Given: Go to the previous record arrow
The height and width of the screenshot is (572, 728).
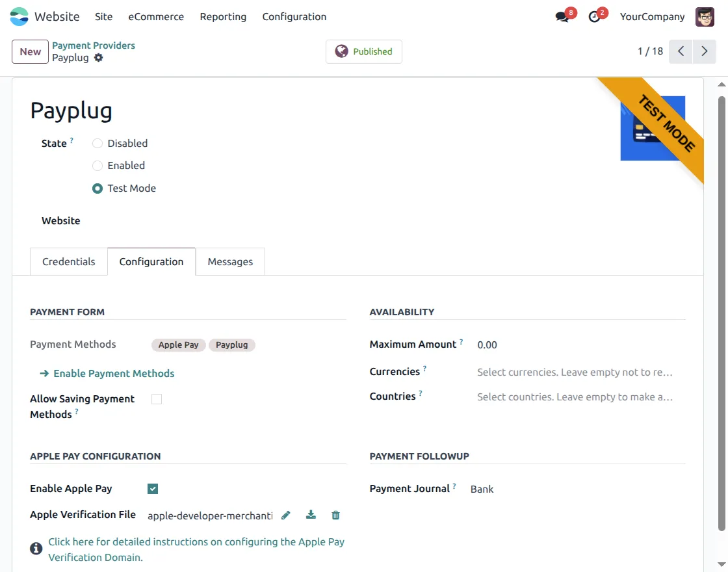Looking at the screenshot, I should tap(681, 51).
